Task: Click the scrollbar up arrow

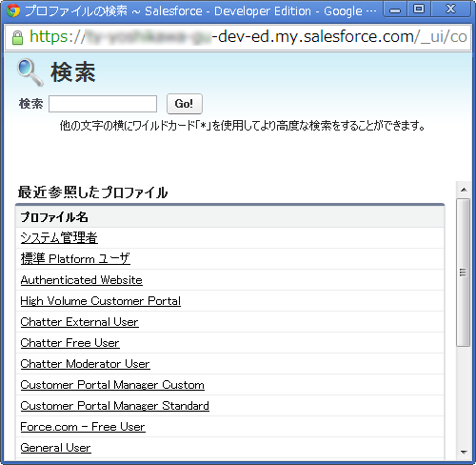Action: click(464, 190)
